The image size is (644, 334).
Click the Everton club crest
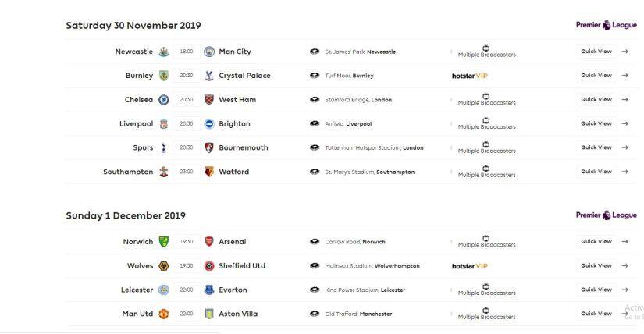pos(209,290)
